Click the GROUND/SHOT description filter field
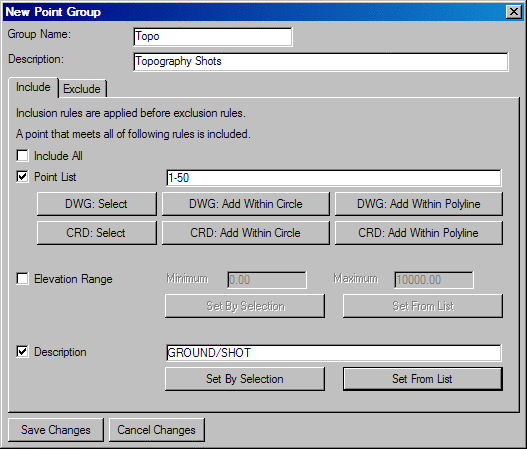Image resolution: width=527 pixels, height=449 pixels. (334, 353)
